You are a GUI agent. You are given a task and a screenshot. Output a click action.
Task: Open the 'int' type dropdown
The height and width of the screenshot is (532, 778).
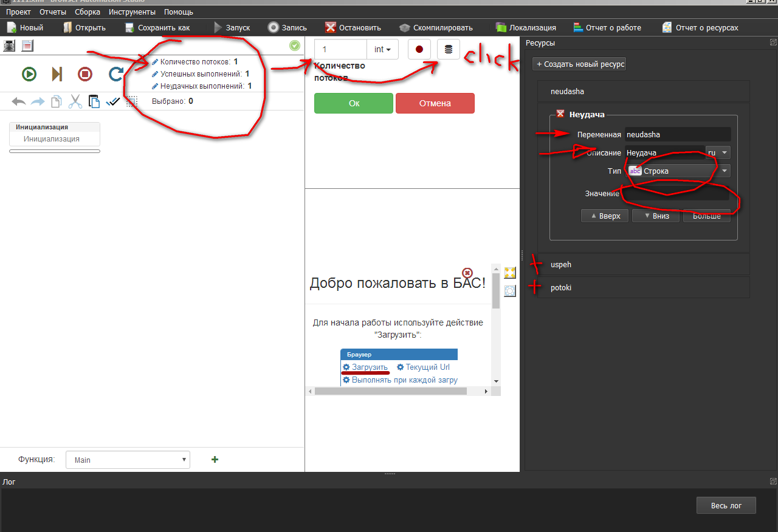(x=382, y=49)
